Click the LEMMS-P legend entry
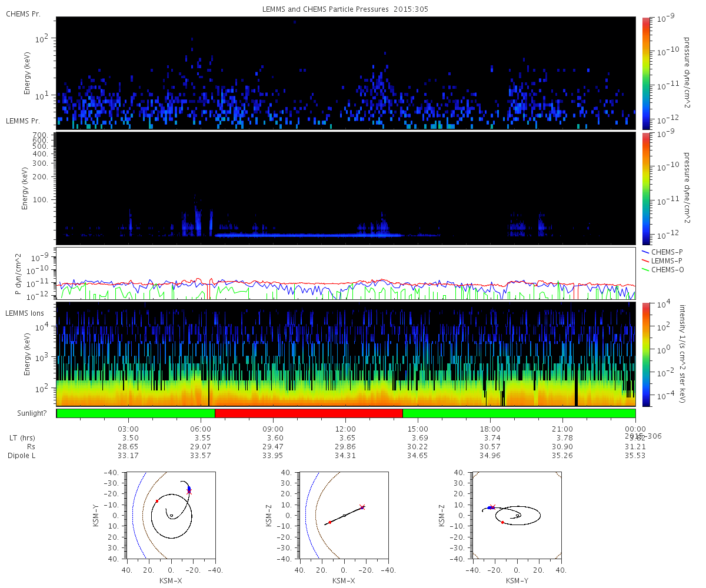Image resolution: width=706 pixels, height=588 pixels. (x=662, y=260)
